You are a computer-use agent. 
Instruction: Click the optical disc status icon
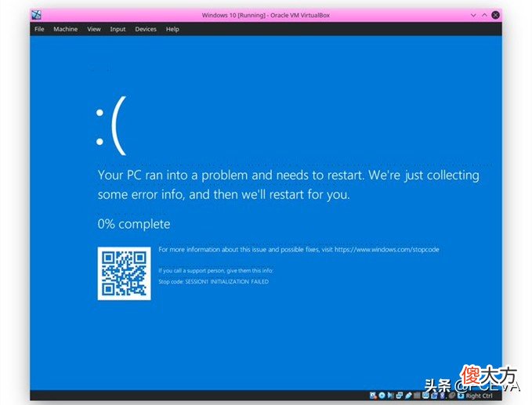click(382, 396)
